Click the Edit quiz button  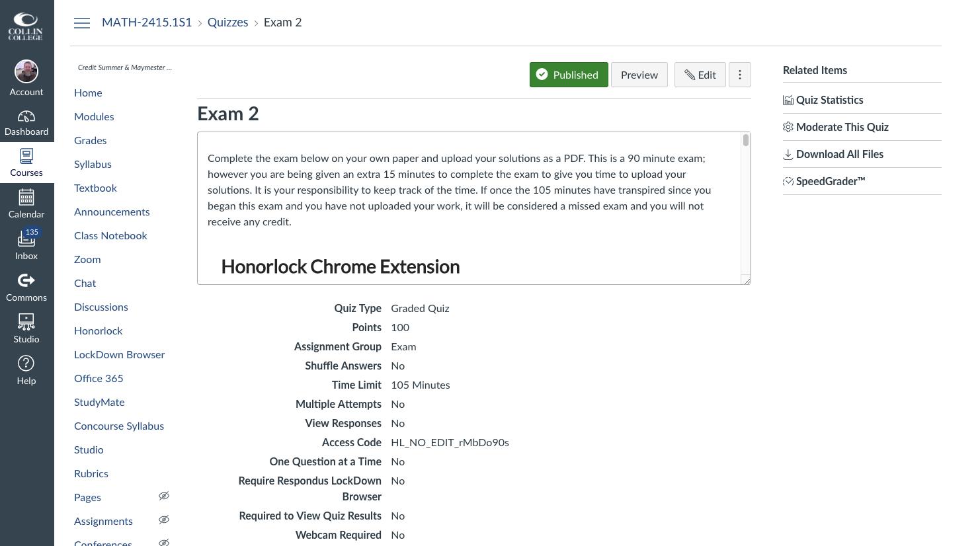700,75
